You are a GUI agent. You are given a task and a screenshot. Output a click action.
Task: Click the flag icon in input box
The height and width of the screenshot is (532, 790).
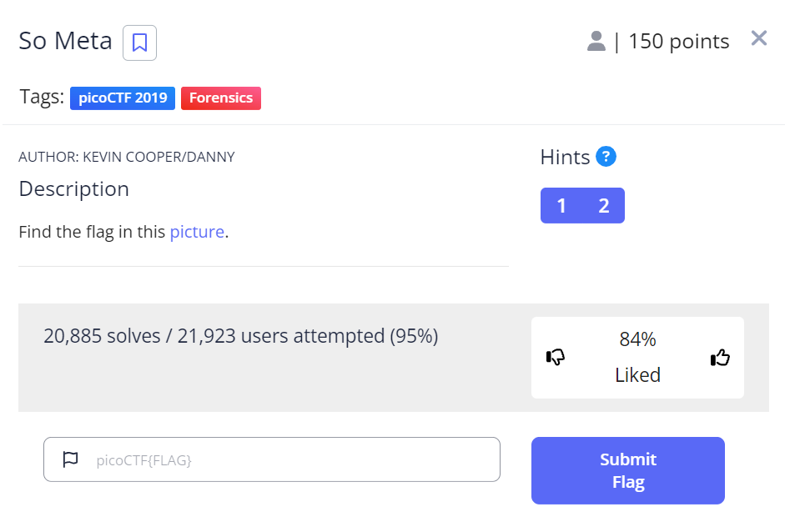click(x=71, y=459)
